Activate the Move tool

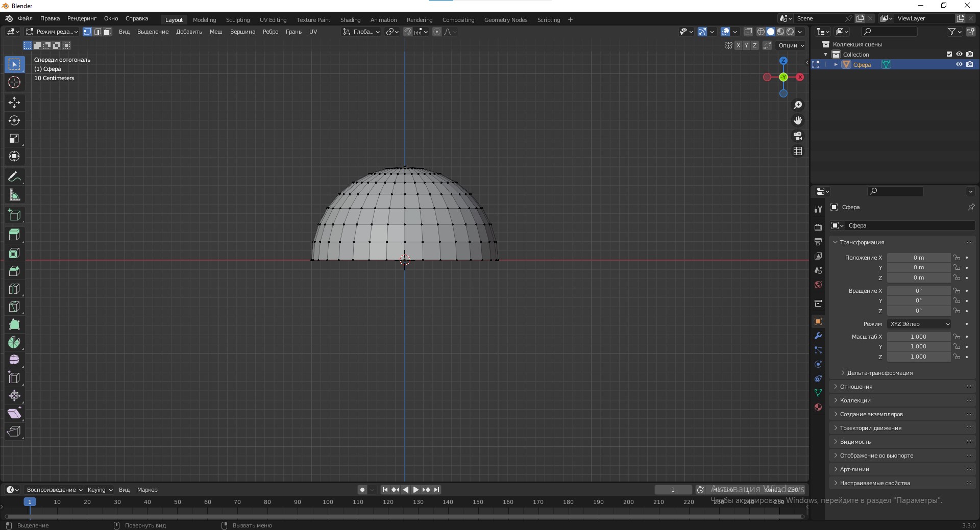14,103
